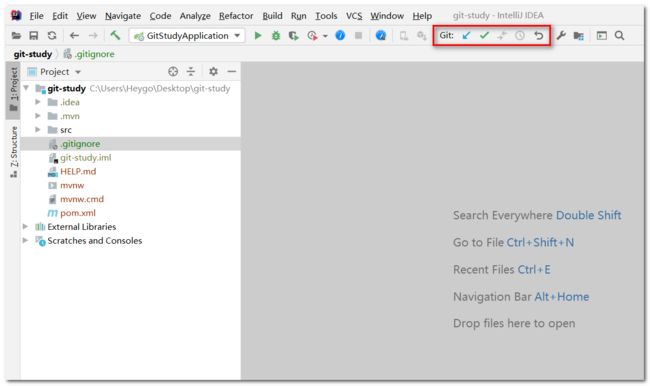This screenshot has height=386, width=650.
Task: Click the Open folder toolbar icon
Action: click(16, 36)
